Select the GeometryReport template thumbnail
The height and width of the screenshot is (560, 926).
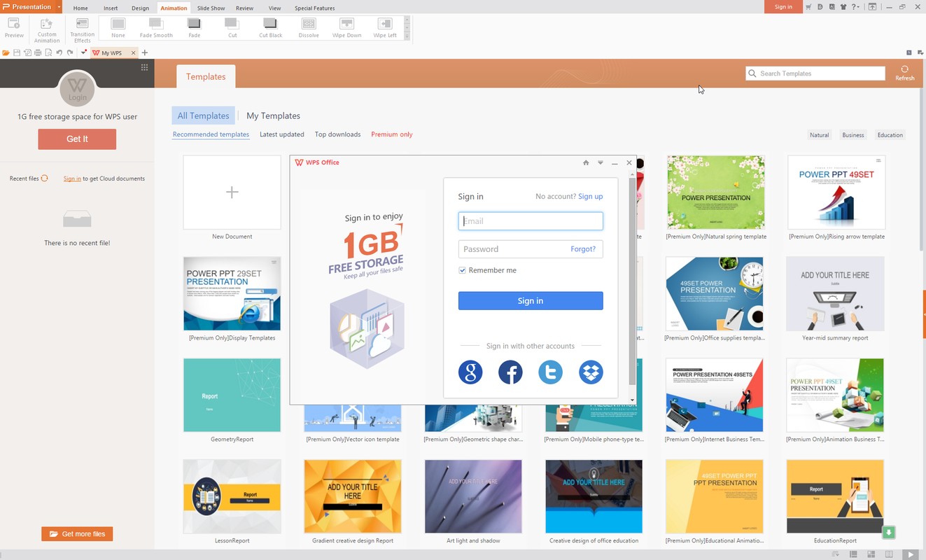click(x=232, y=395)
